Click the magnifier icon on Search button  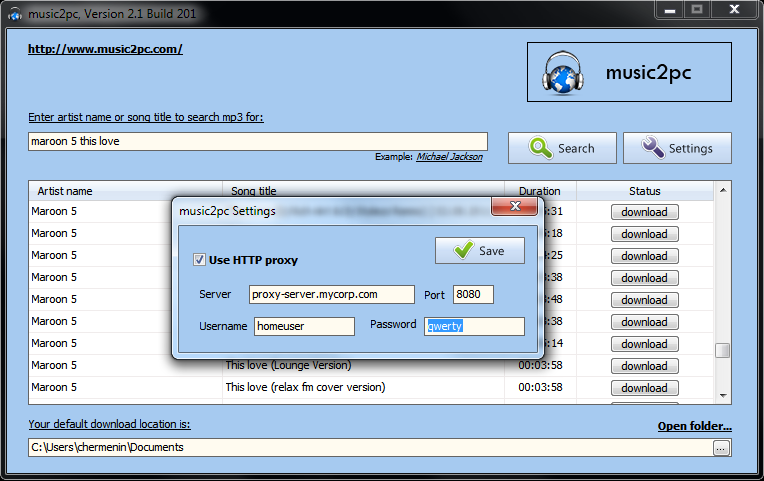point(540,148)
